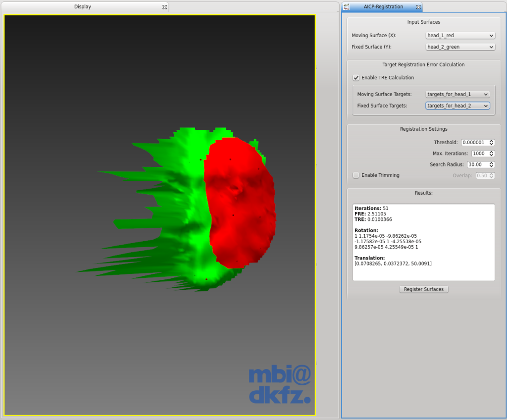
Task: Increase the Threshold value with up arrow
Action: tap(492, 141)
